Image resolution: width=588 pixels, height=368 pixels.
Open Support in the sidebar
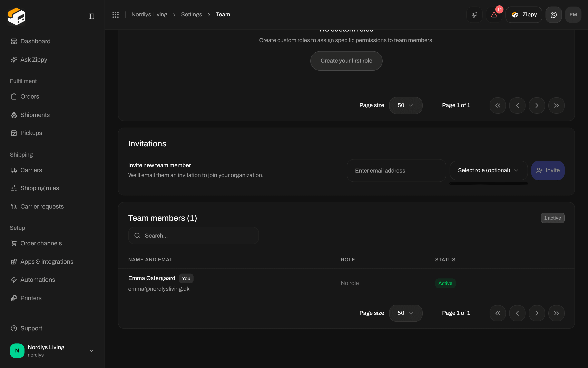click(52, 328)
